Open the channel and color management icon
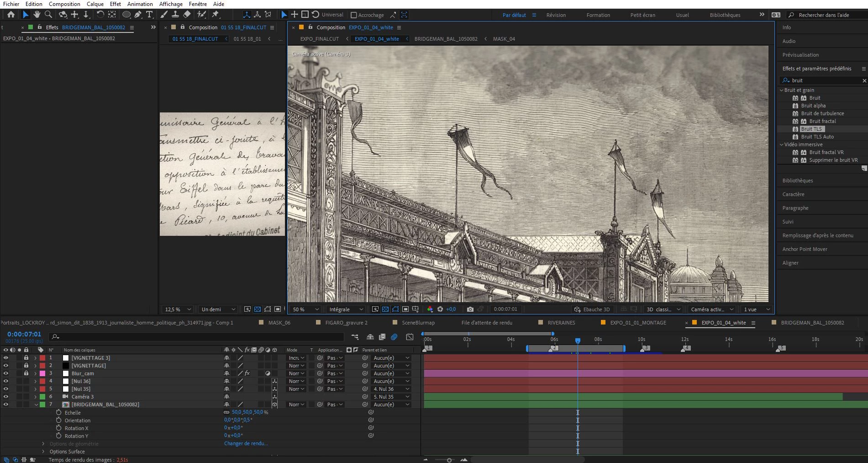 coord(430,309)
